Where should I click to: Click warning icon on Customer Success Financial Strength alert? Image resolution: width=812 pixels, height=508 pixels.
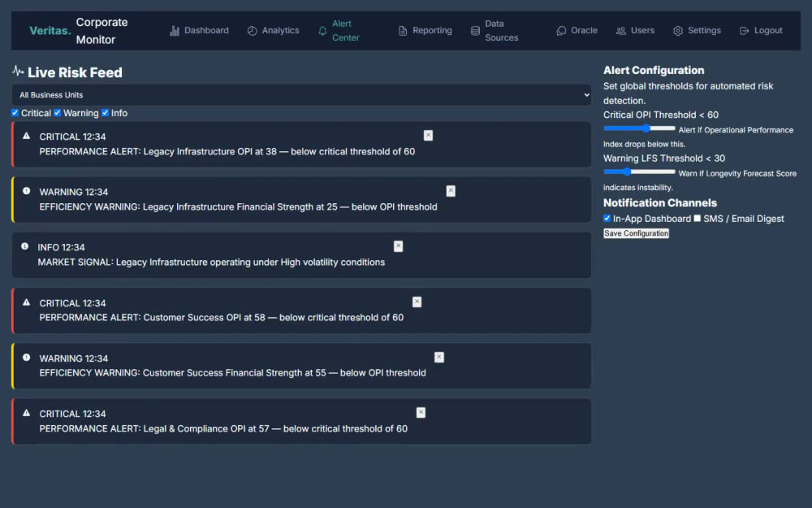click(x=27, y=358)
